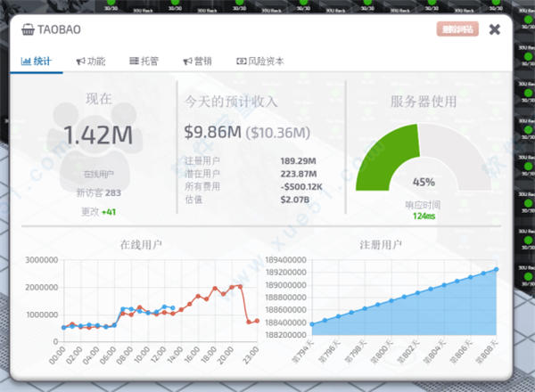Switch to the 营销 marketing tab
535x392 pixels.
[x=197, y=61]
